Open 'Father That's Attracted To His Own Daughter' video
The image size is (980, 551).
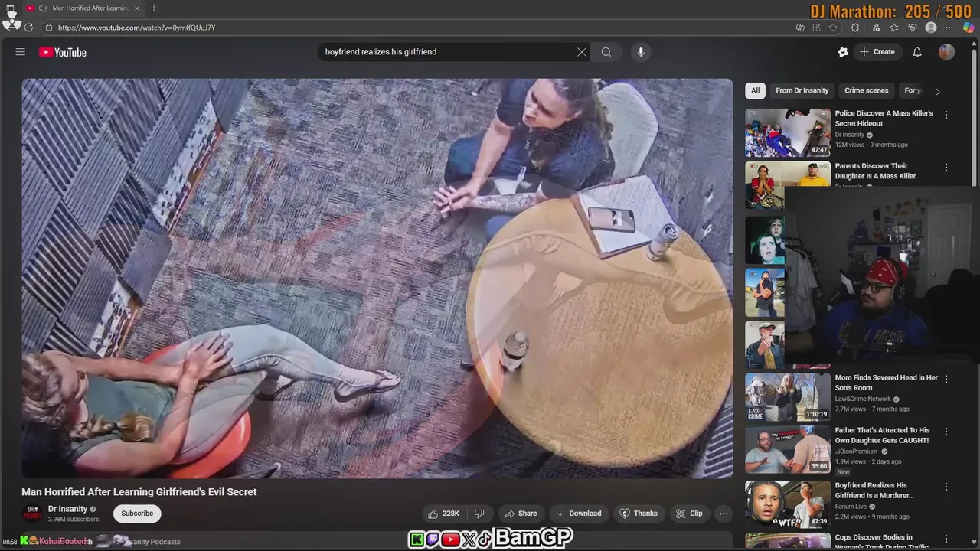click(x=882, y=435)
